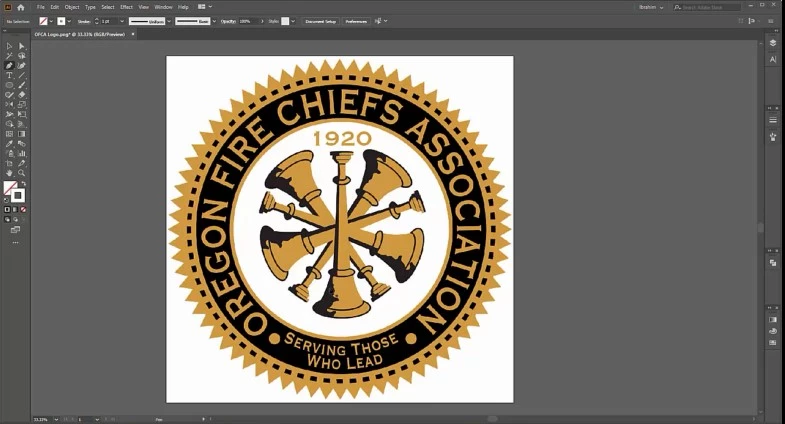
Task: Select the Pen tool
Action: (x=9, y=66)
